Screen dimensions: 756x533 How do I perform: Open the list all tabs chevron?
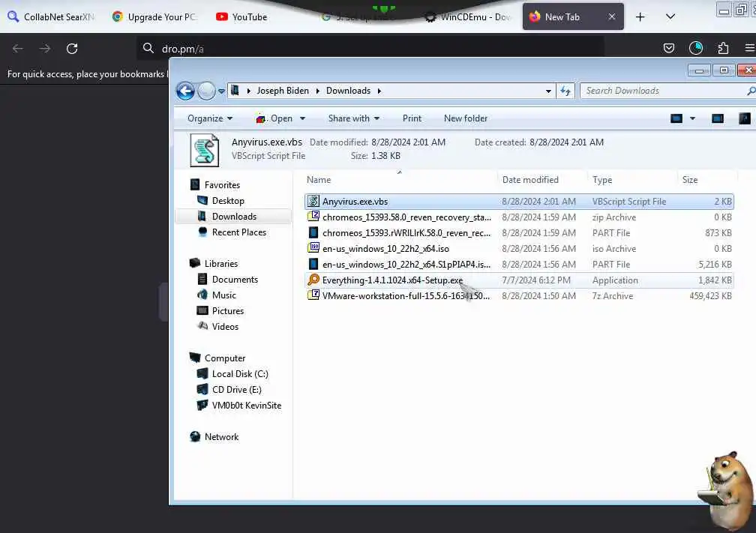(670, 16)
